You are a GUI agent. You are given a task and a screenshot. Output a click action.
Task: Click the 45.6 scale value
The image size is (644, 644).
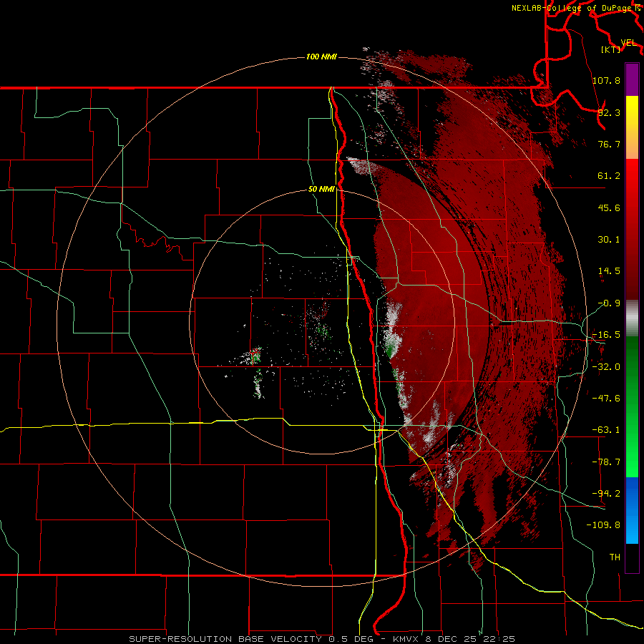pos(609,208)
